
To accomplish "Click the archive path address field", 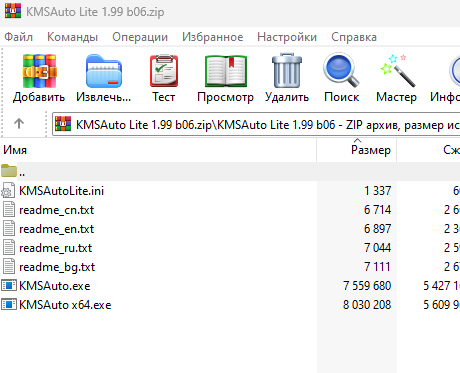I will [256, 124].
